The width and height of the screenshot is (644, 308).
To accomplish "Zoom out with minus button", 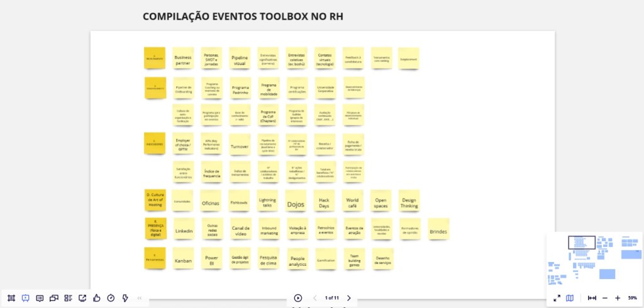I will coord(605,298).
